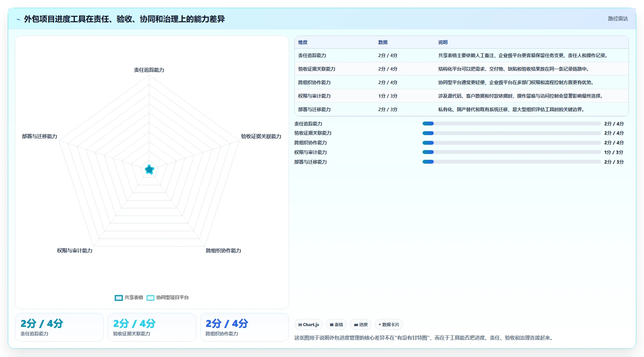Select the 责任追踪能力 table row cell
The width and height of the screenshot is (644, 357).
tap(312, 56)
